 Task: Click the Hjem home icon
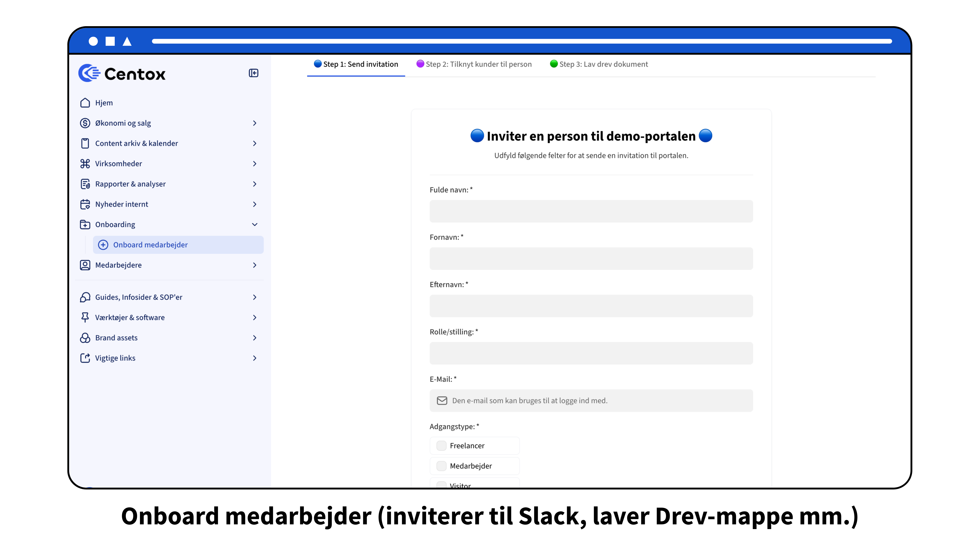[x=85, y=103]
